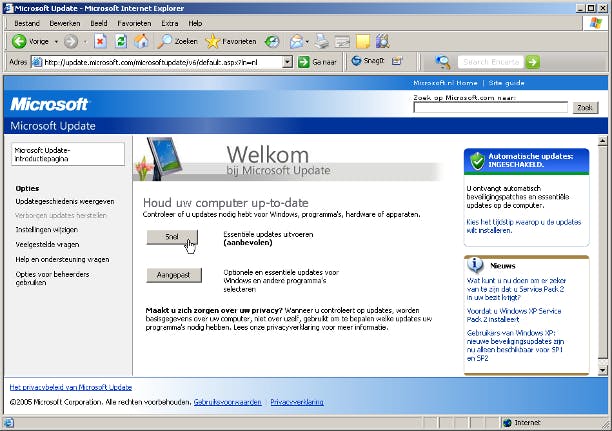Click the page icon in status bar
The image size is (612, 431).
(x=9, y=423)
